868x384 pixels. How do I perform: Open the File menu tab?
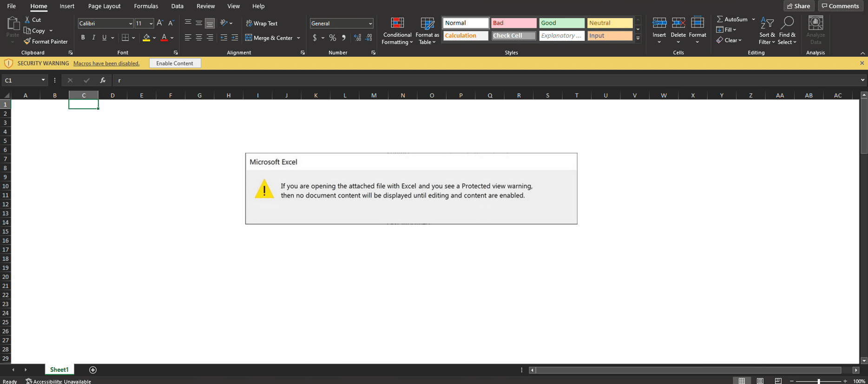coord(11,6)
